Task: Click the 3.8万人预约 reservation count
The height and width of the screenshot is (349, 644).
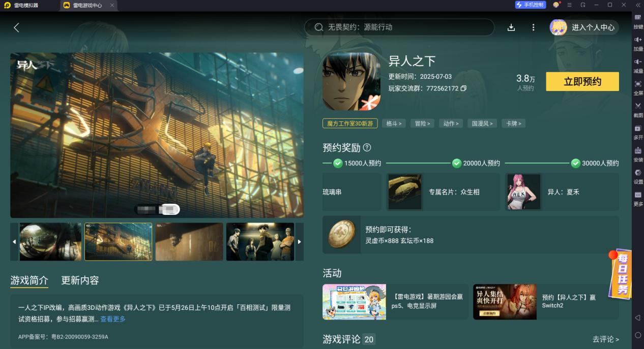Action: pyautogui.click(x=525, y=82)
